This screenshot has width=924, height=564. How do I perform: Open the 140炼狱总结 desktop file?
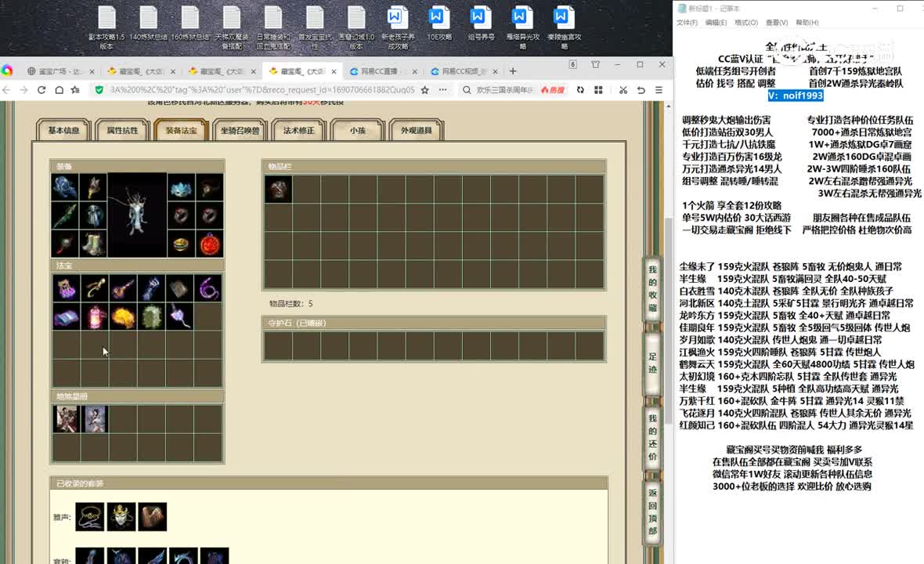[x=149, y=24]
